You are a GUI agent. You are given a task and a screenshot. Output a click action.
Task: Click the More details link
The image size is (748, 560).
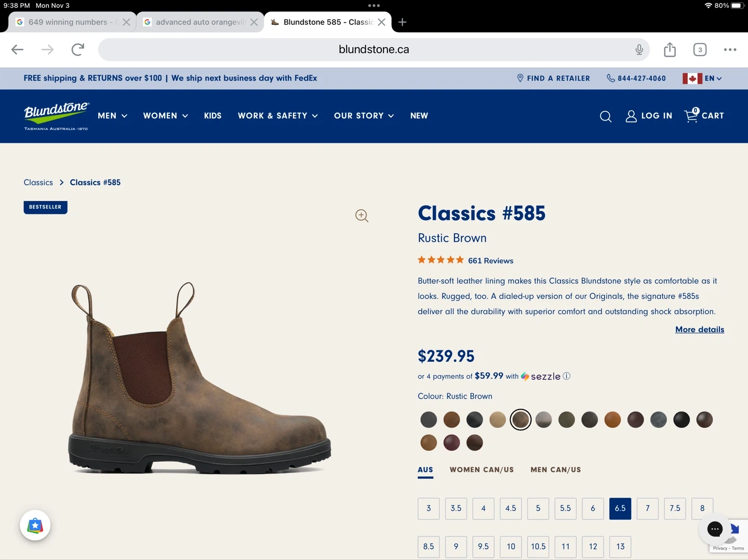tap(699, 330)
